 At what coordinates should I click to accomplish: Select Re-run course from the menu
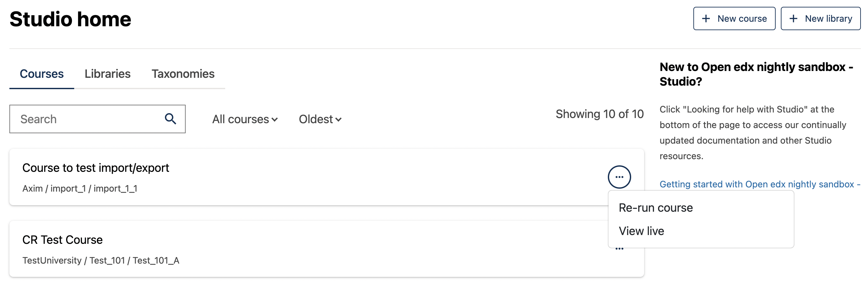[655, 207]
